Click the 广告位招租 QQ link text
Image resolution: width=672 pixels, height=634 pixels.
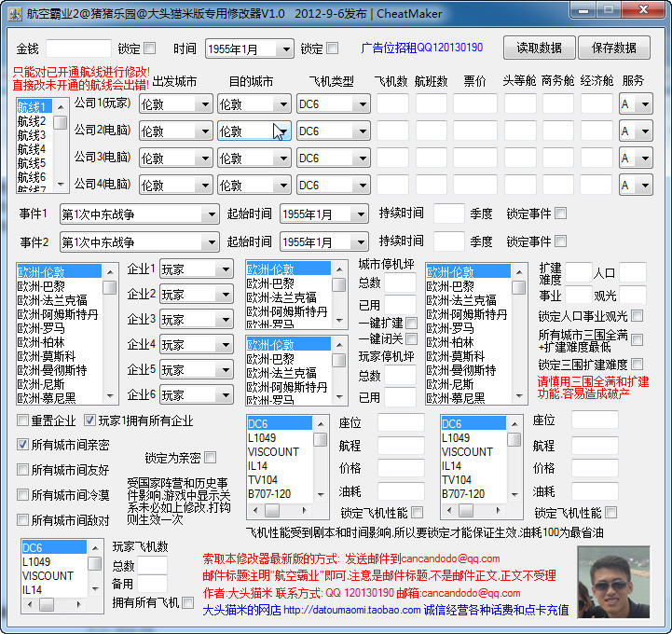421,48
